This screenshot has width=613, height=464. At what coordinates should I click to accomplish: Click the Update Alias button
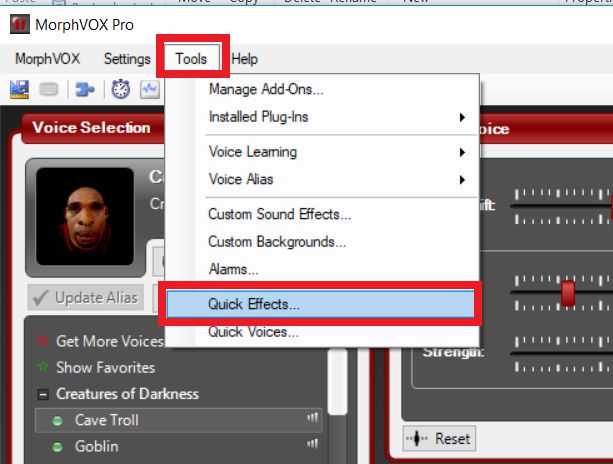86,297
